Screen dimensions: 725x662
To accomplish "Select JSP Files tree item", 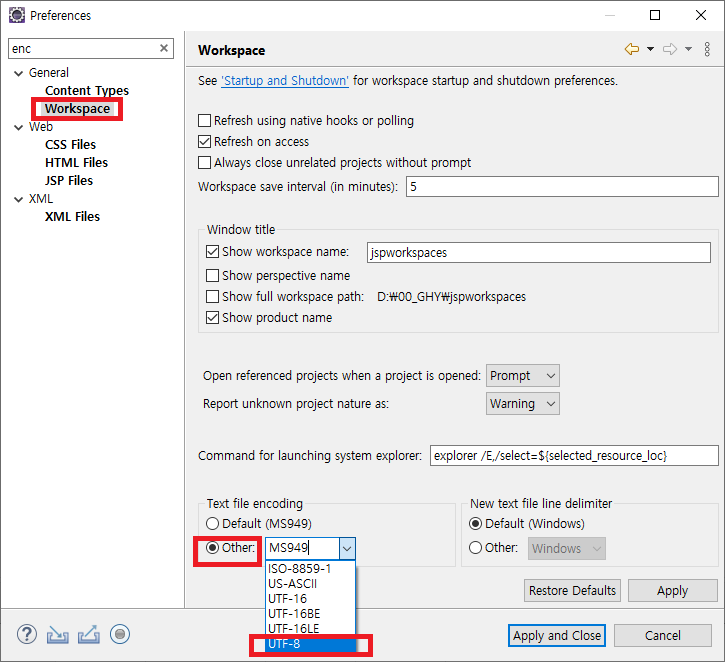I will pos(69,181).
